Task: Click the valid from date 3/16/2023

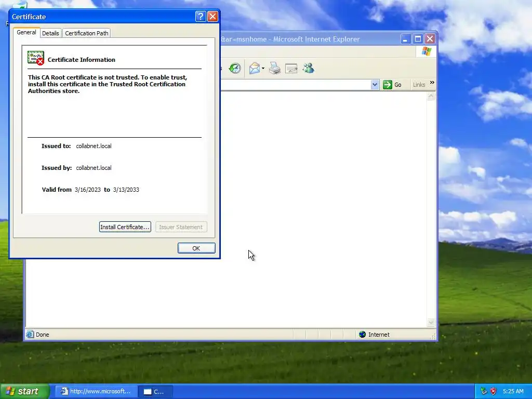Action: [87, 190]
